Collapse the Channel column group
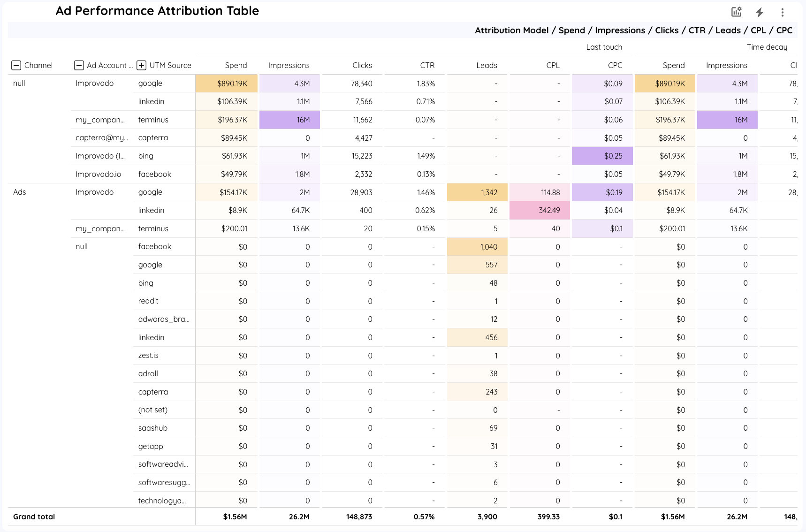806x532 pixels. (x=17, y=65)
